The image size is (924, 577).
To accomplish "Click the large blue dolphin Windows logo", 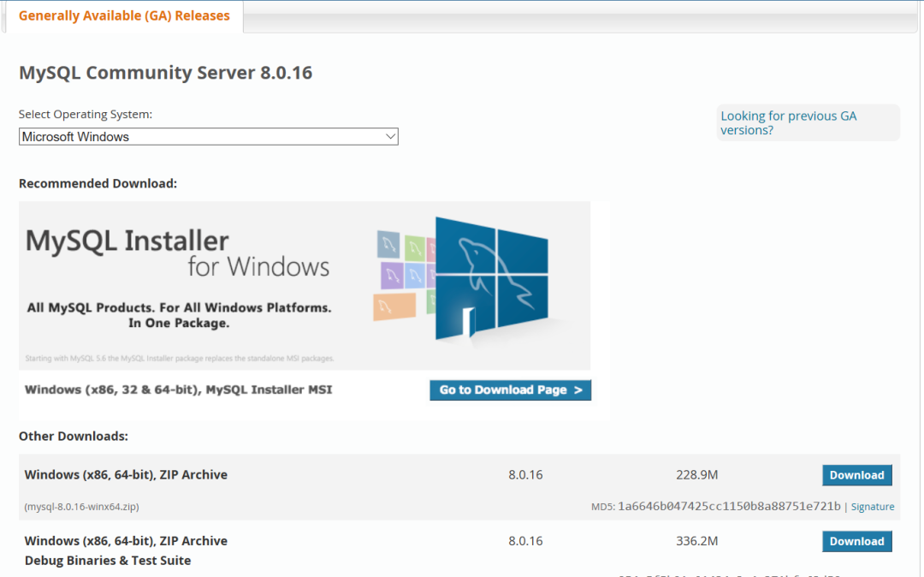I will click(x=492, y=278).
